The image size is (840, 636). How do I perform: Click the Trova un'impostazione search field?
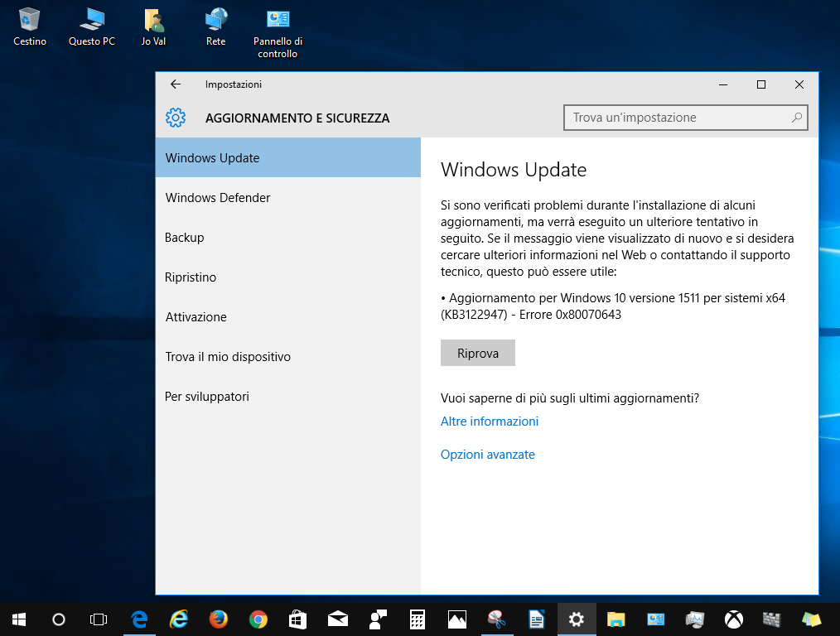point(685,117)
